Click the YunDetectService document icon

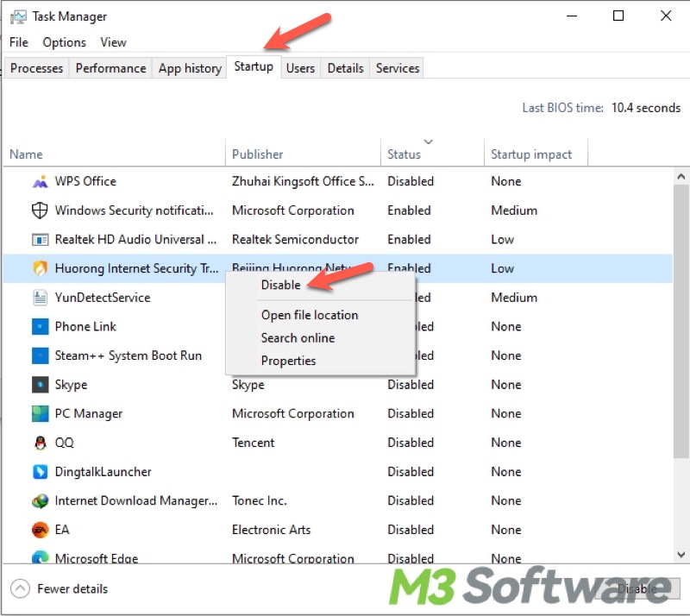point(40,298)
